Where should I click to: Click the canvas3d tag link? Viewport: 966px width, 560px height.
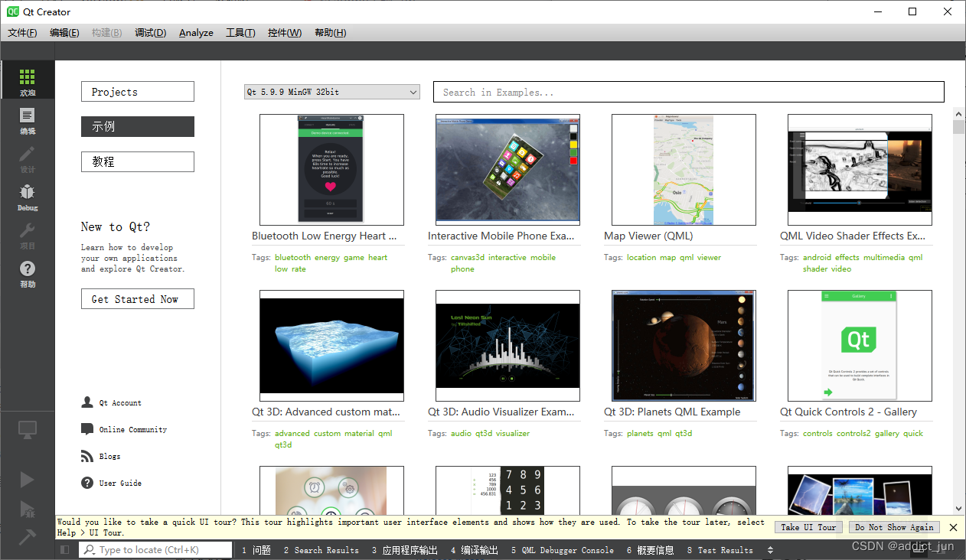468,258
